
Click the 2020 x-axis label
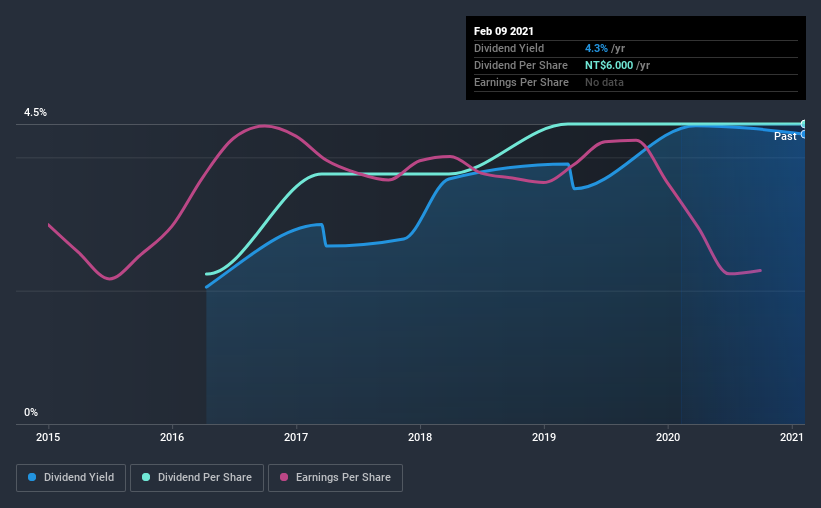pos(668,437)
